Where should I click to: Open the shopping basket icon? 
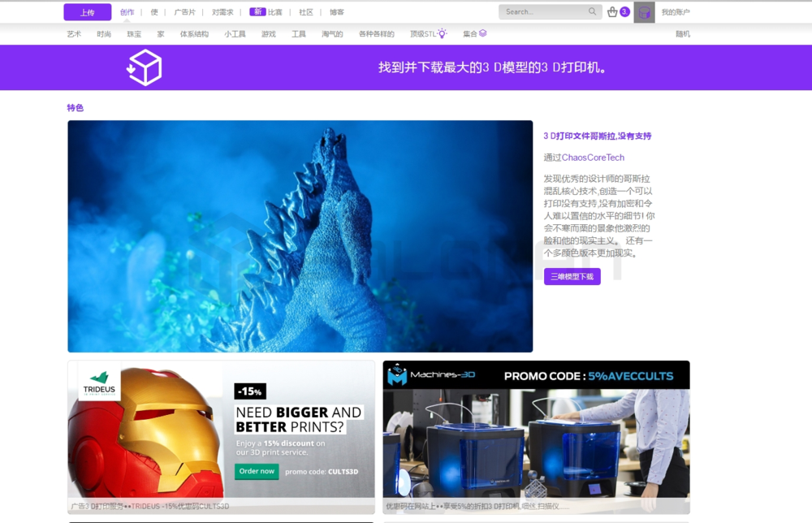point(612,11)
